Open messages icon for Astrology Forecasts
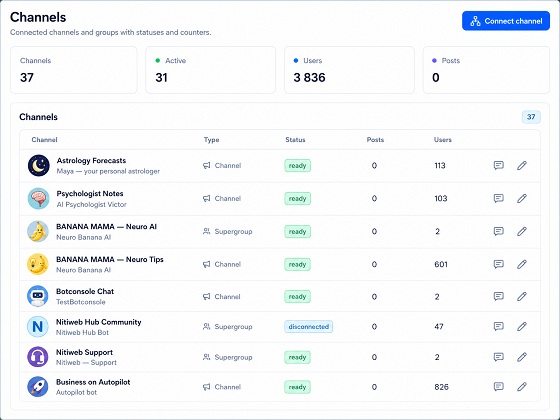The height and width of the screenshot is (420, 560). click(499, 165)
